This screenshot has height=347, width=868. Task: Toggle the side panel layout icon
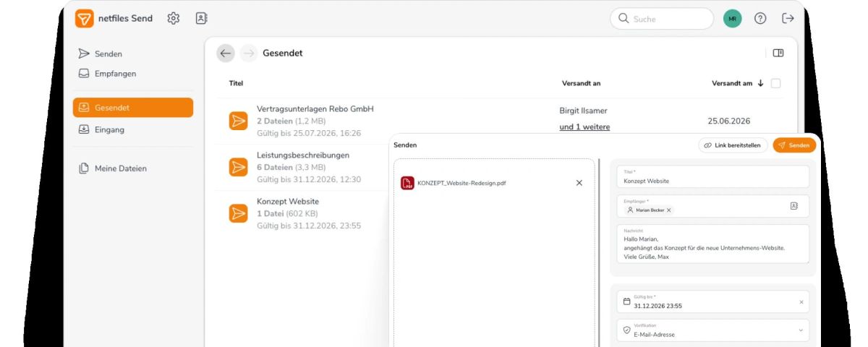pos(778,53)
